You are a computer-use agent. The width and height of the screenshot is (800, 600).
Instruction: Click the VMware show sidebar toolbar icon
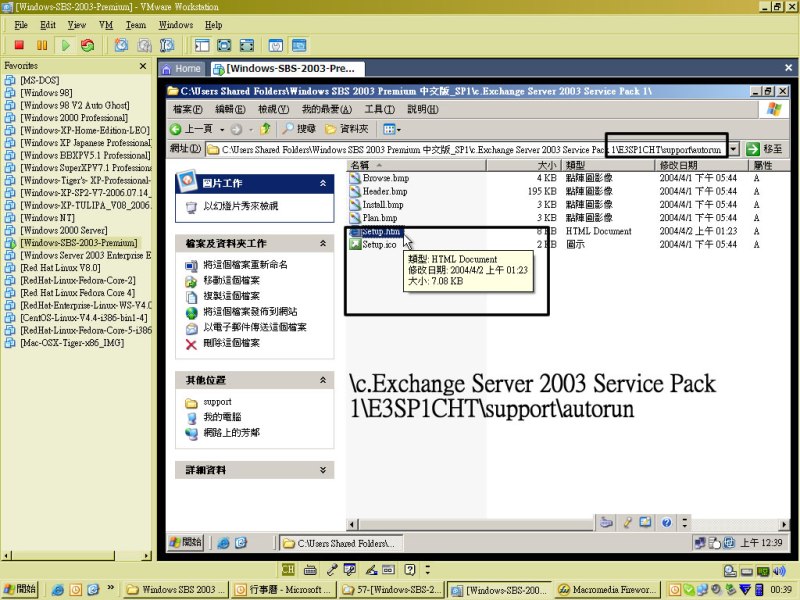tap(202, 45)
